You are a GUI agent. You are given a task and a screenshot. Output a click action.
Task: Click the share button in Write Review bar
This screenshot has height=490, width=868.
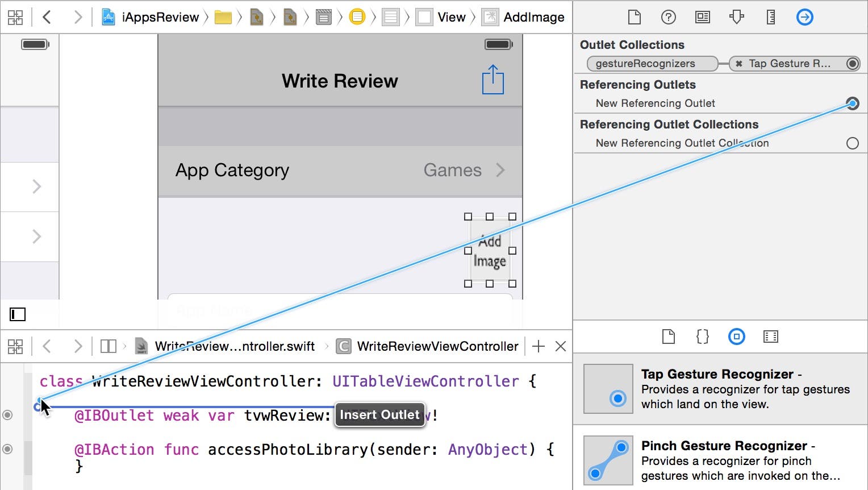point(493,80)
